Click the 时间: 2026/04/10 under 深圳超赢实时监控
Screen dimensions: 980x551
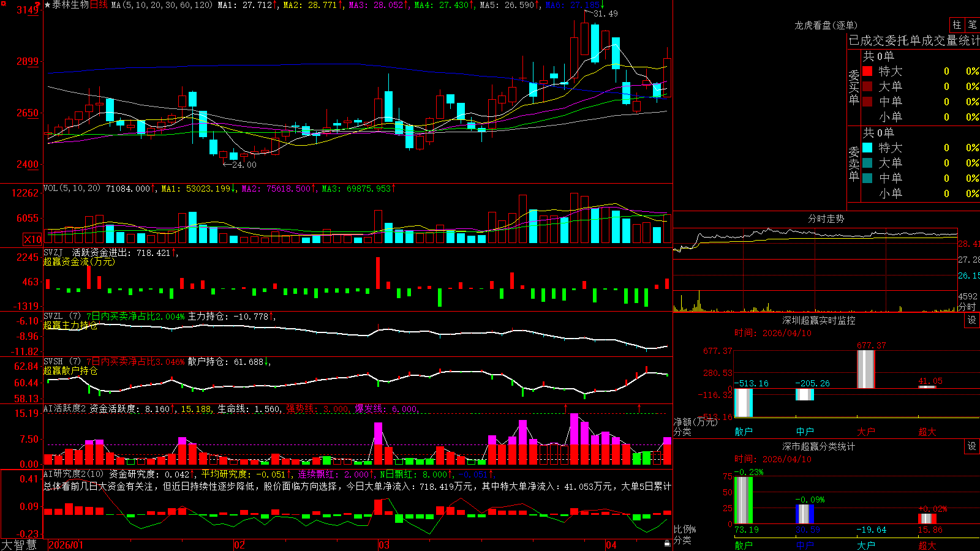[x=773, y=333]
